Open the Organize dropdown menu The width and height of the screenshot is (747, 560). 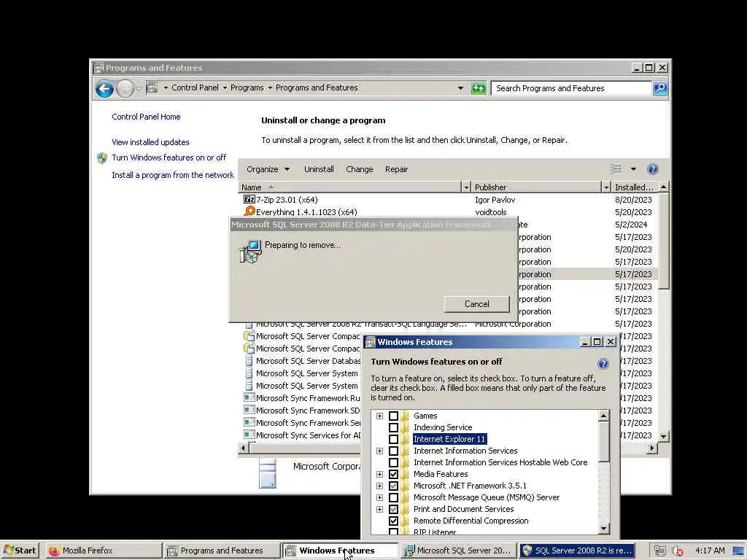(x=268, y=169)
